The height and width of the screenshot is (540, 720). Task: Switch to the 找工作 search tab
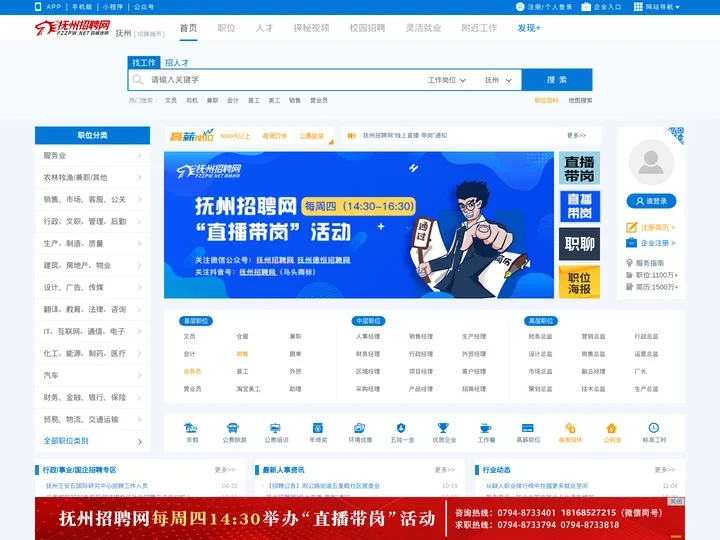[144, 62]
